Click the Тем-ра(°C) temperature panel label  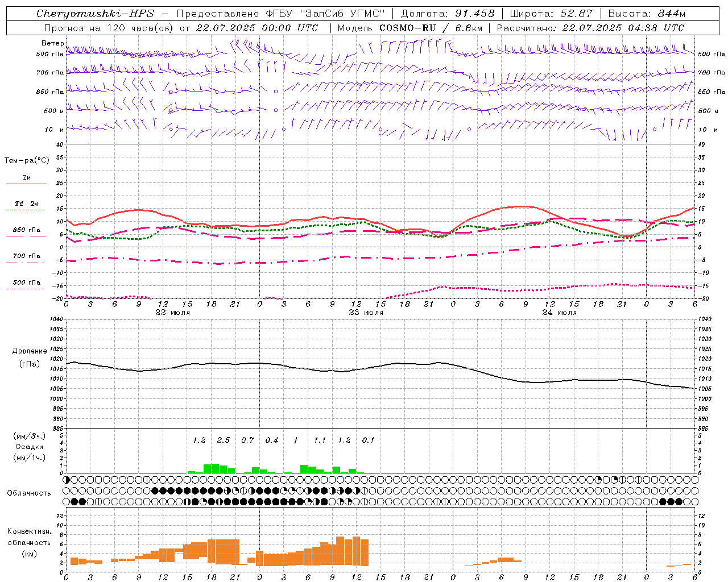click(27, 161)
